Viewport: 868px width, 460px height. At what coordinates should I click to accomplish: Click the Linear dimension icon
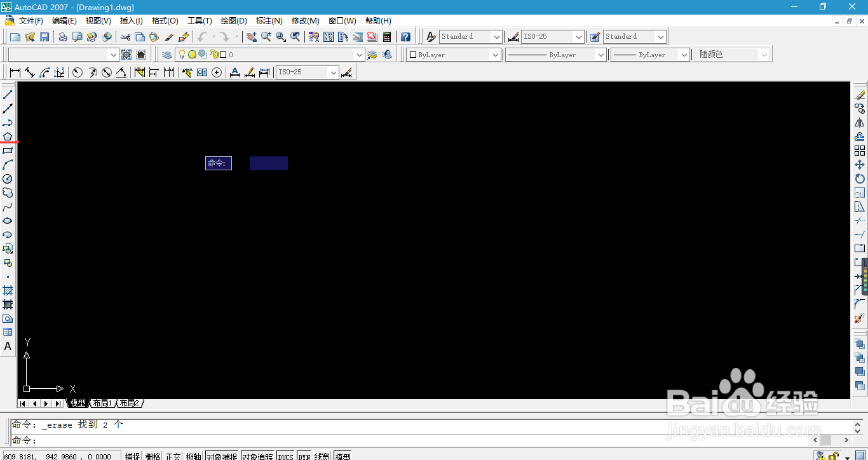[15, 72]
